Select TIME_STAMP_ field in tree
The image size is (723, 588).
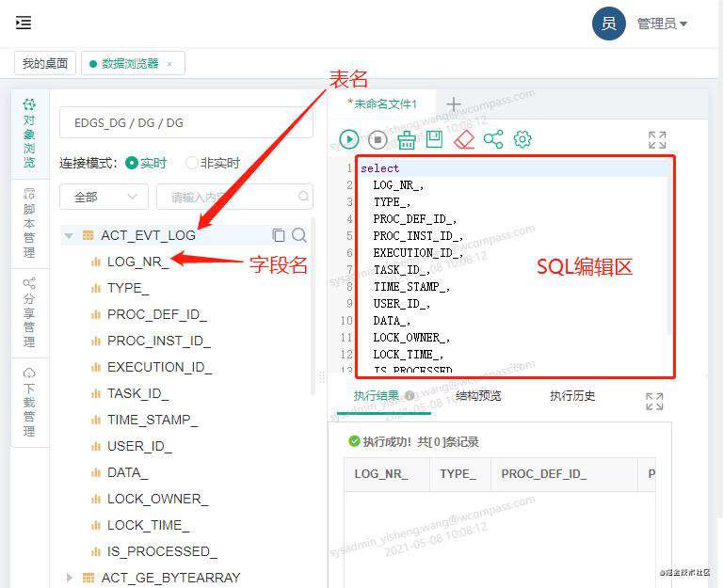(153, 420)
